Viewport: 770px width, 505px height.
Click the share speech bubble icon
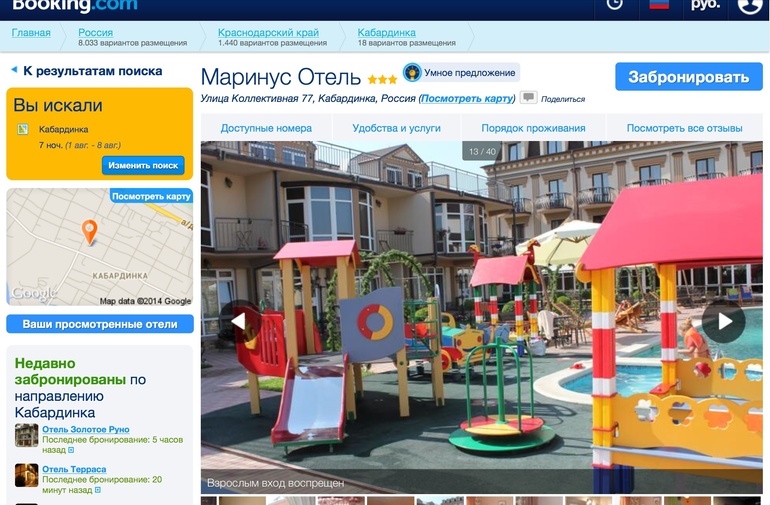[528, 98]
